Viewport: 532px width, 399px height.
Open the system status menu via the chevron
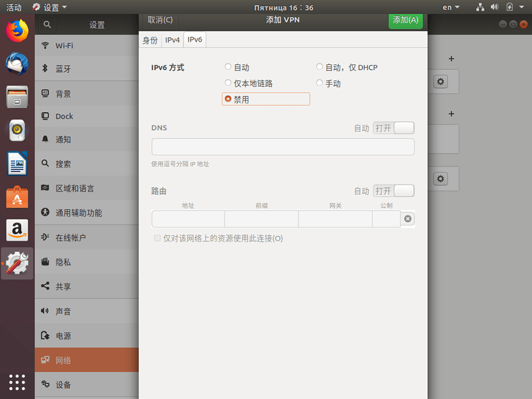pos(521,7)
